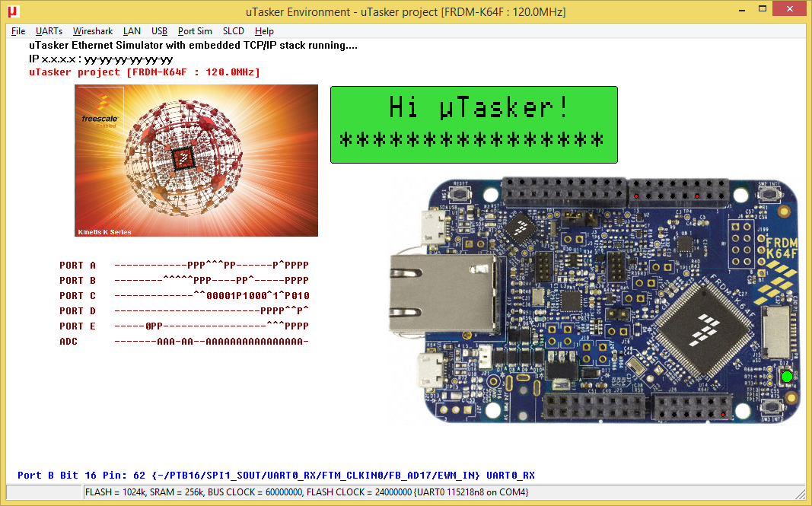
Task: Click the Freescale Kinetis K Series image
Action: pyautogui.click(x=196, y=160)
